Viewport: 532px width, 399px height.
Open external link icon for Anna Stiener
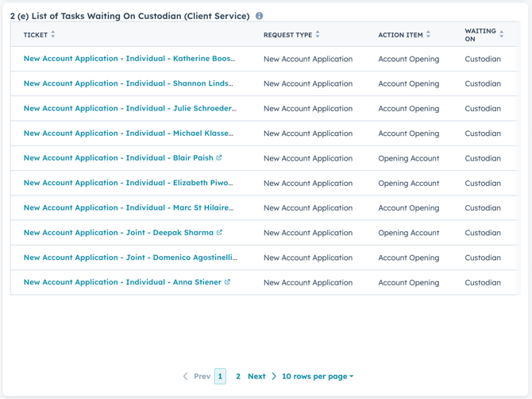(x=227, y=282)
